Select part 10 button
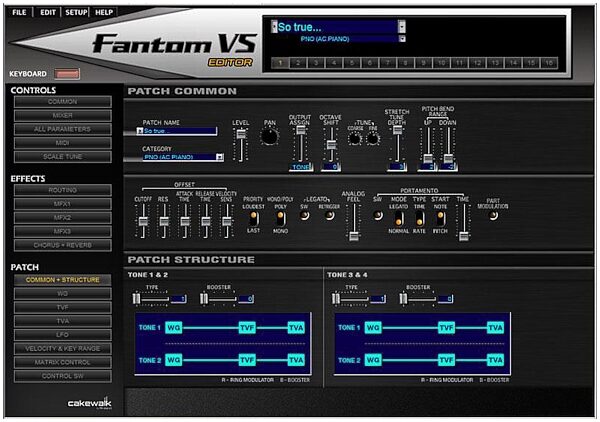 pos(441,63)
